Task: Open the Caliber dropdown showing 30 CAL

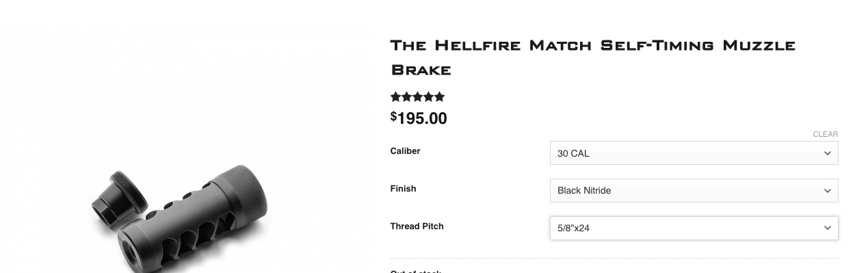Action: [x=694, y=153]
